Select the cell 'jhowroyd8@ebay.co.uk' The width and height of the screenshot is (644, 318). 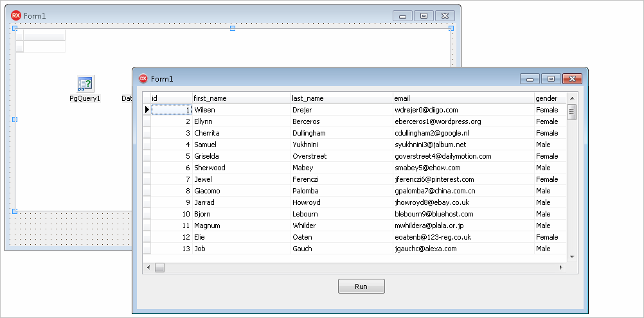(463, 202)
